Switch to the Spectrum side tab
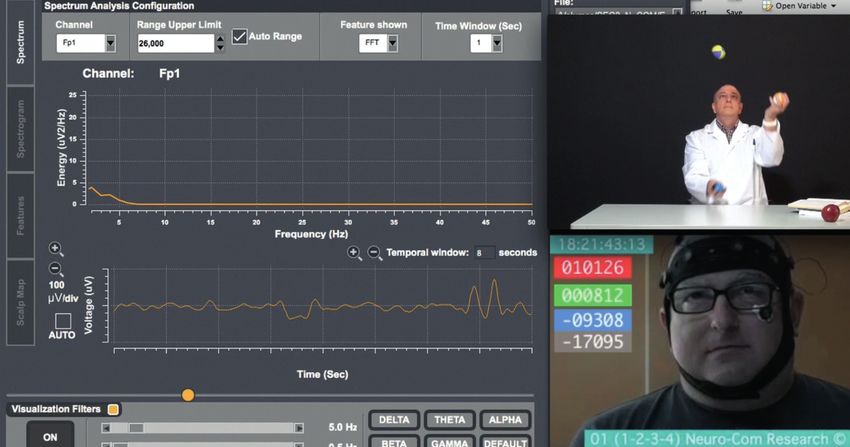 [x=21, y=42]
